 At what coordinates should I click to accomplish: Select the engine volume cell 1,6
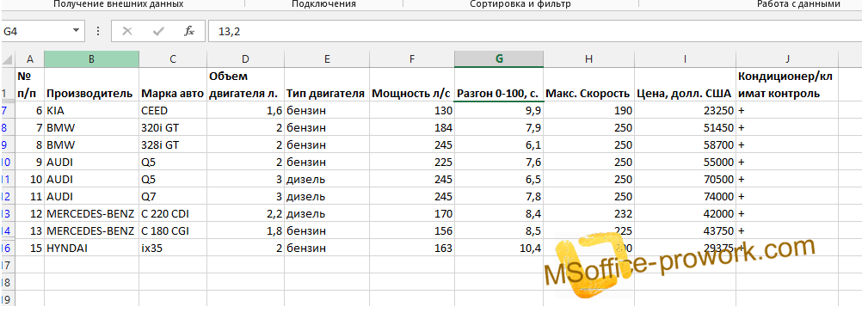(x=246, y=111)
